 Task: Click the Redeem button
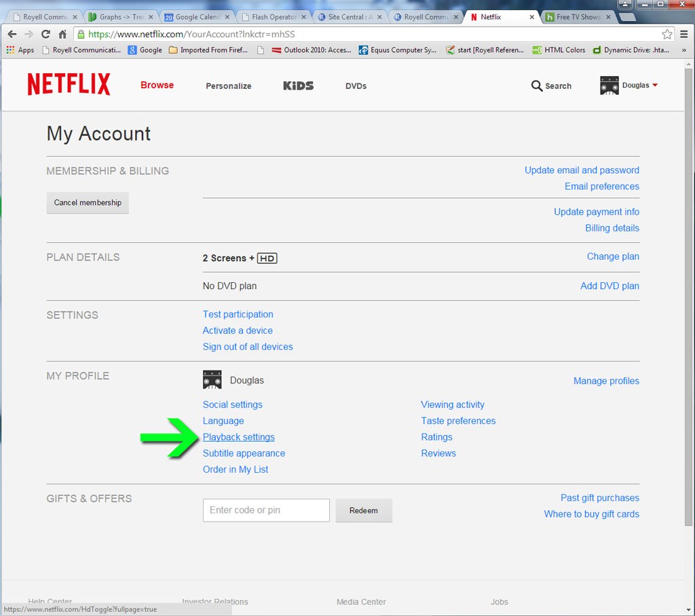point(364,511)
